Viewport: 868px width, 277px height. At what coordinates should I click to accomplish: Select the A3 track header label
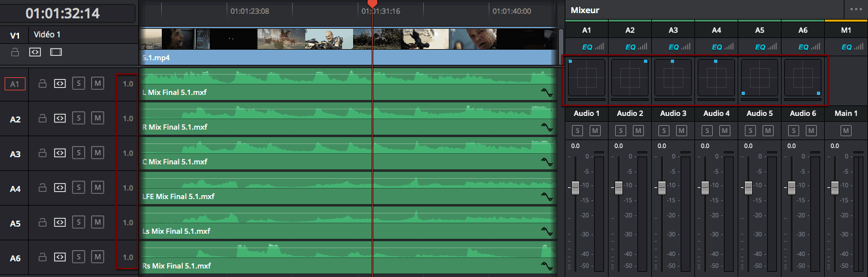[x=15, y=154]
